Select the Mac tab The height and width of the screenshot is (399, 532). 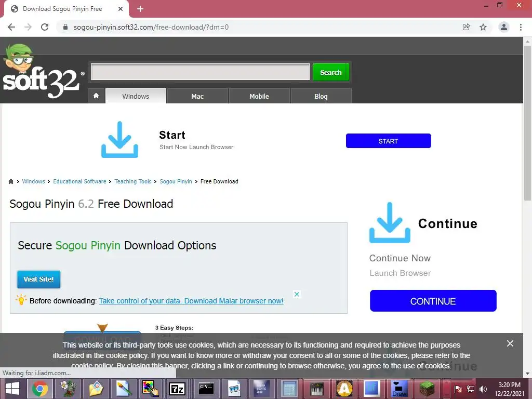[197, 96]
